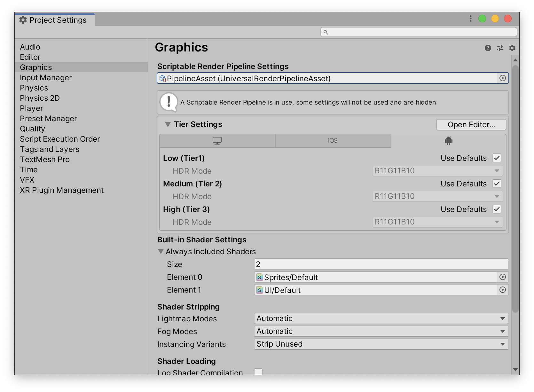
Task: Click the vertical scrollbar thumb
Action: pos(515,189)
